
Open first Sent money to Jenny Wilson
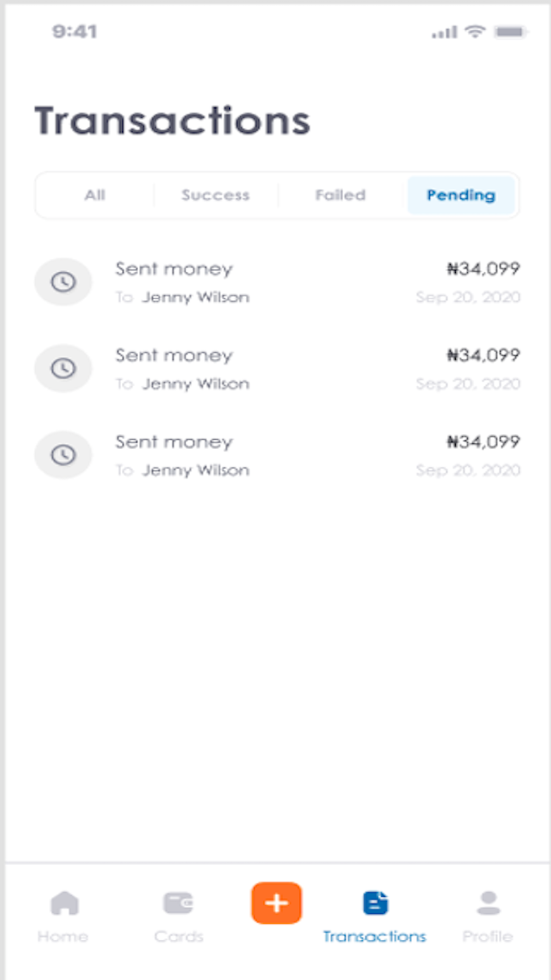pyautogui.click(x=277, y=282)
